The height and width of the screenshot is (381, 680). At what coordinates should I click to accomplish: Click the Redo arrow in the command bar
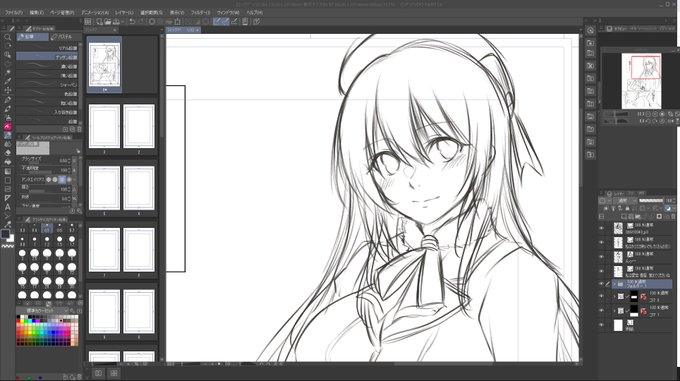141,21
